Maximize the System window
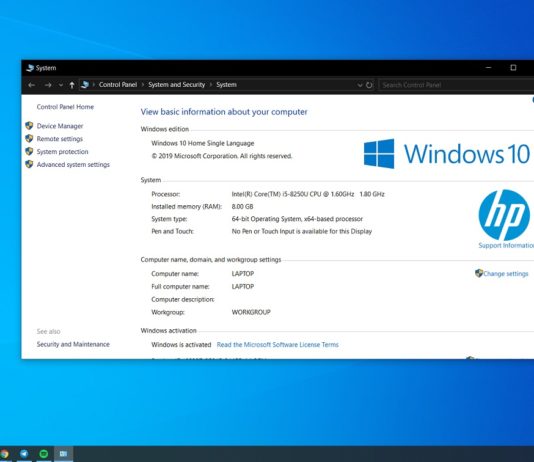534x462 pixels. [513, 68]
